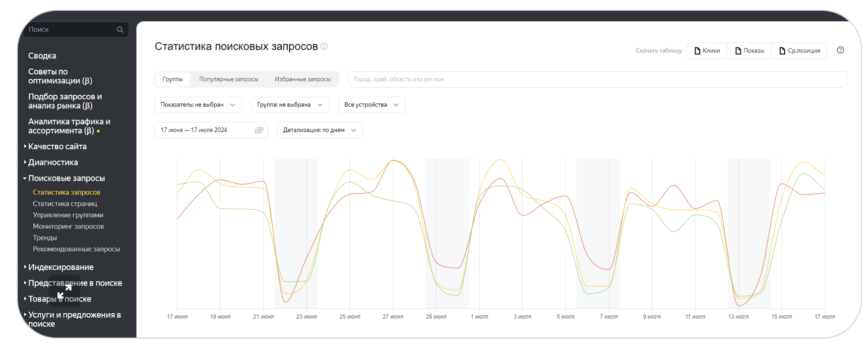
Task: Click the search magnifier icon in sidebar
Action: [120, 30]
